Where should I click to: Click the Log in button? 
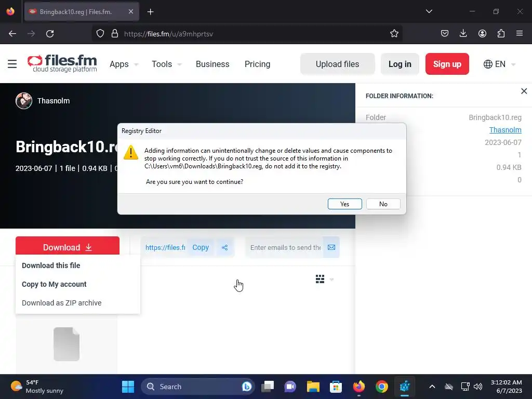[400, 64]
